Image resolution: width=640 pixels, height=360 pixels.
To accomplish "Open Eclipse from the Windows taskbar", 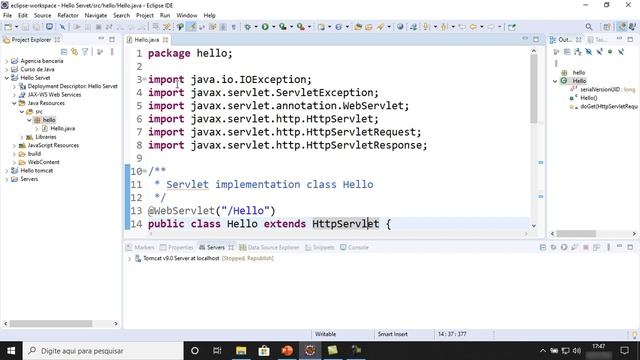I will click(x=310, y=351).
